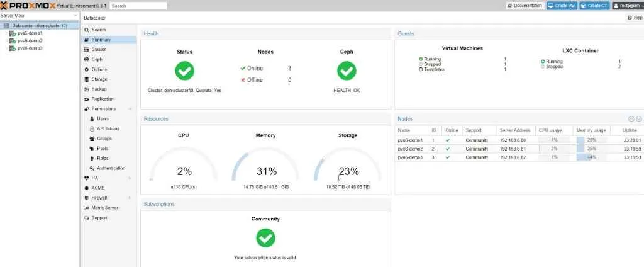Open the Pools page
The height and width of the screenshot is (267, 644).
[x=103, y=149]
